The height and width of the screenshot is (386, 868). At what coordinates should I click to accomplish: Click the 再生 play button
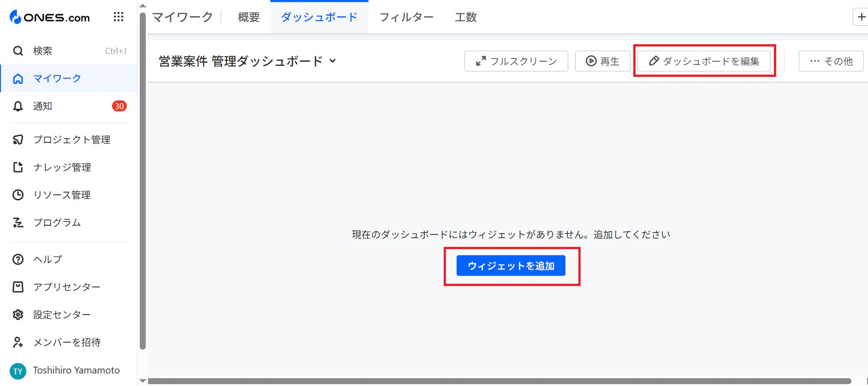602,61
